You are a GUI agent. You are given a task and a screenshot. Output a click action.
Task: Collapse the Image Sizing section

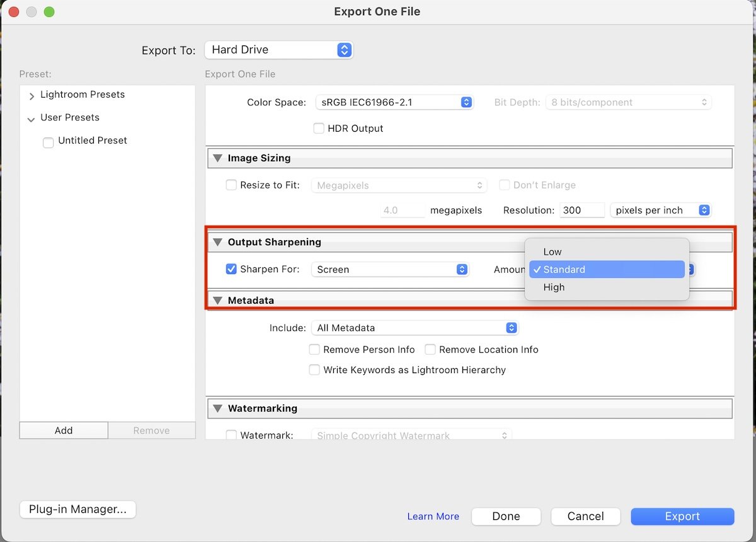(217, 158)
